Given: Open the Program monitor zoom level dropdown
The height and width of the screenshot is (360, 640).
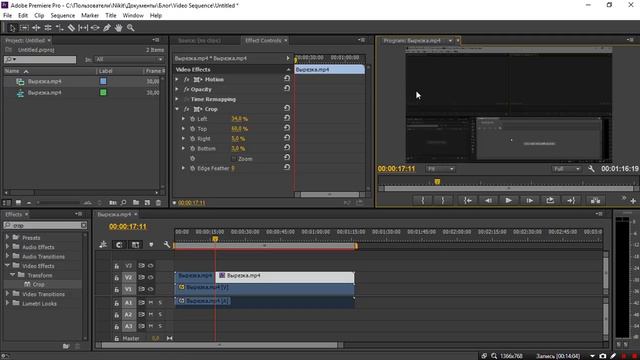Looking at the screenshot, I should tap(440, 169).
